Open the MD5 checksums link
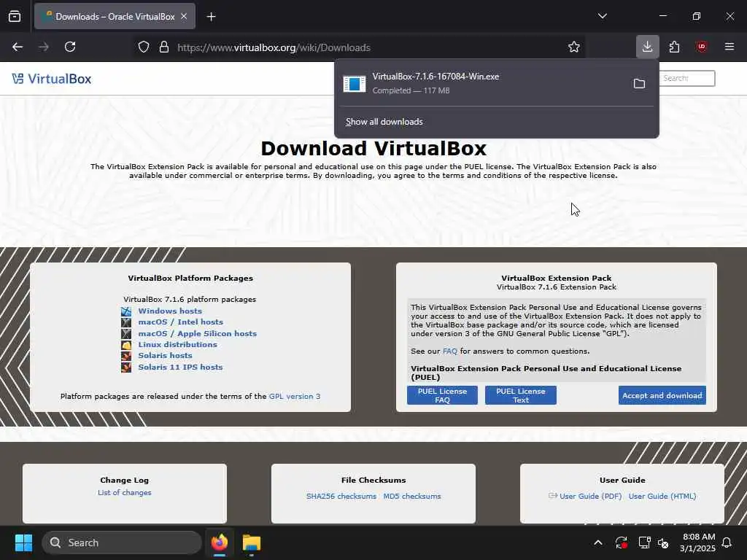 412,496
